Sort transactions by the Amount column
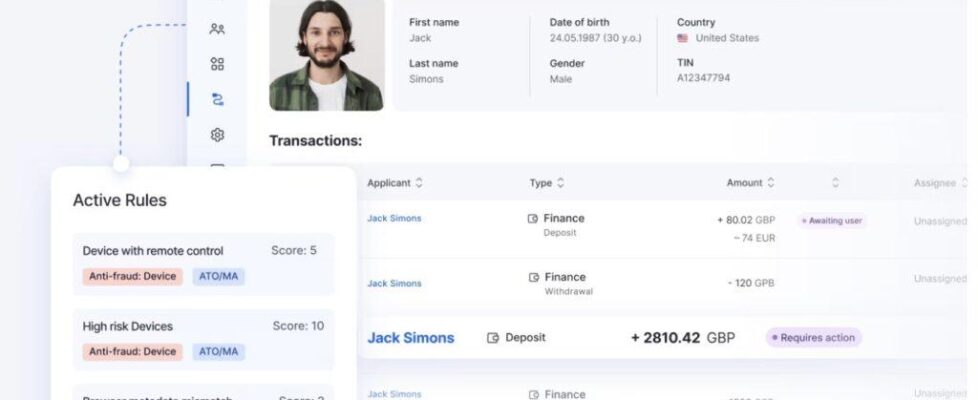 (770, 183)
